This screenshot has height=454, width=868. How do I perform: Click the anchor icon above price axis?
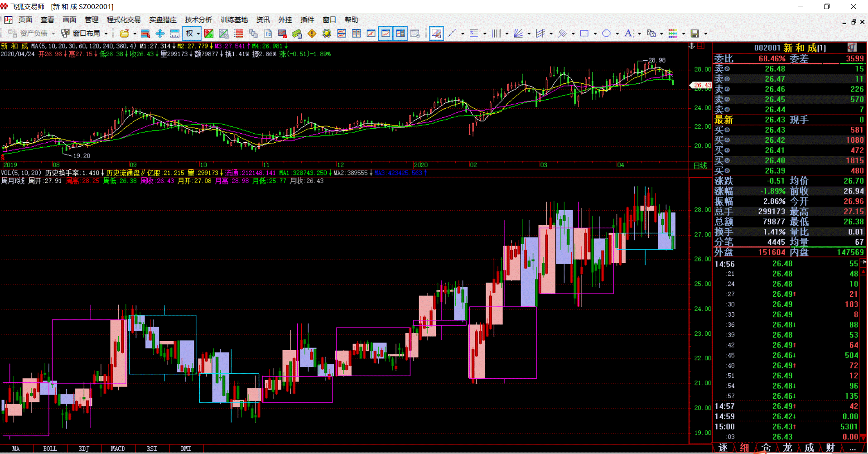pos(692,46)
